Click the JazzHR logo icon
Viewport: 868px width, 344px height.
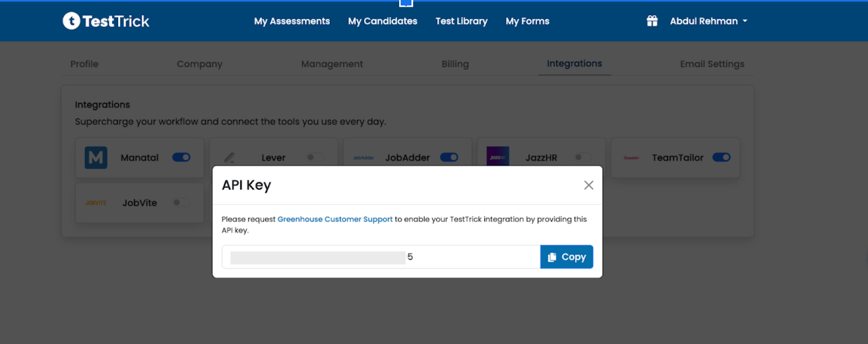497,157
